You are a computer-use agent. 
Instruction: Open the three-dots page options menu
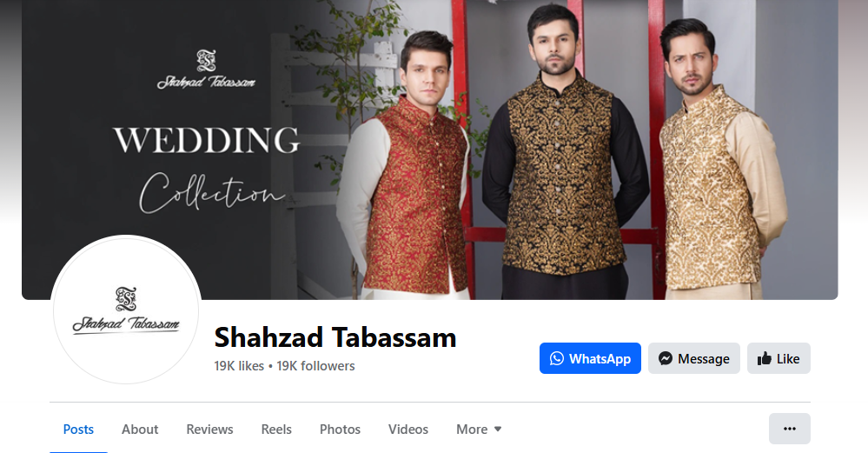tap(790, 429)
